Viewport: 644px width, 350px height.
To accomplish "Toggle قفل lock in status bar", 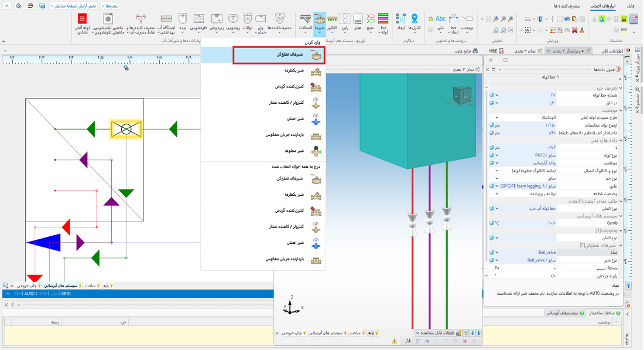I will (x=54, y=294).
